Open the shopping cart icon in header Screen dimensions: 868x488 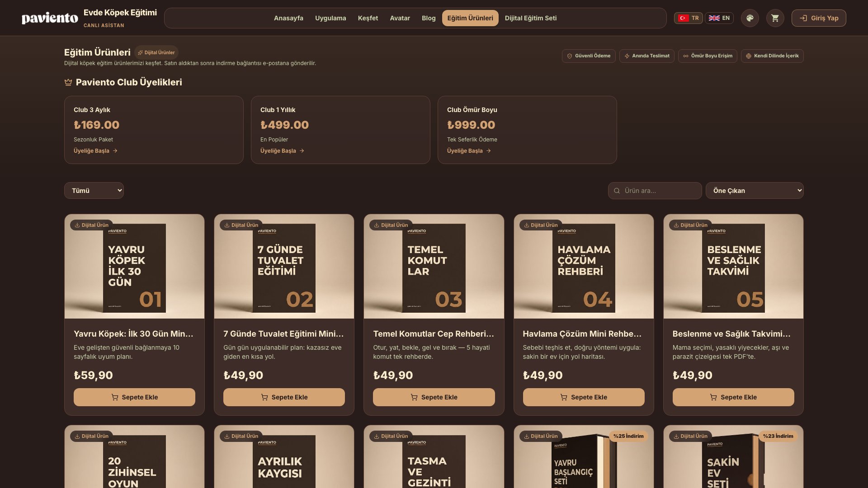[x=775, y=18]
